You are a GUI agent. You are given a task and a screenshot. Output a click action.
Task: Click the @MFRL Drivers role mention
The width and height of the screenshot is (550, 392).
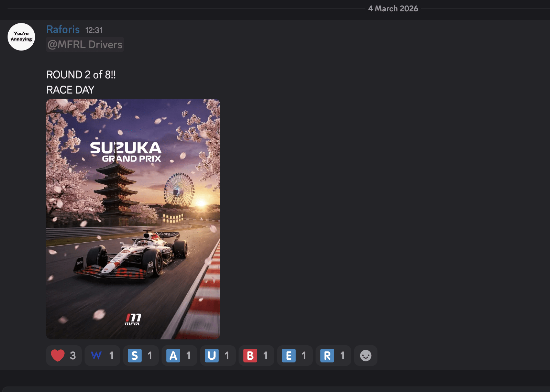coord(85,44)
